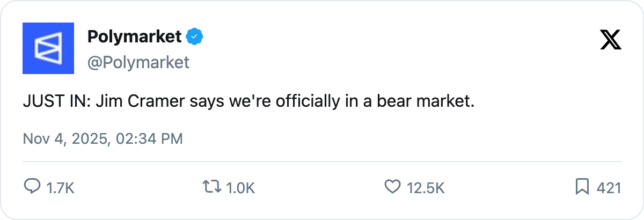
Task: Click the 1.0K reposts count
Action: click(239, 188)
